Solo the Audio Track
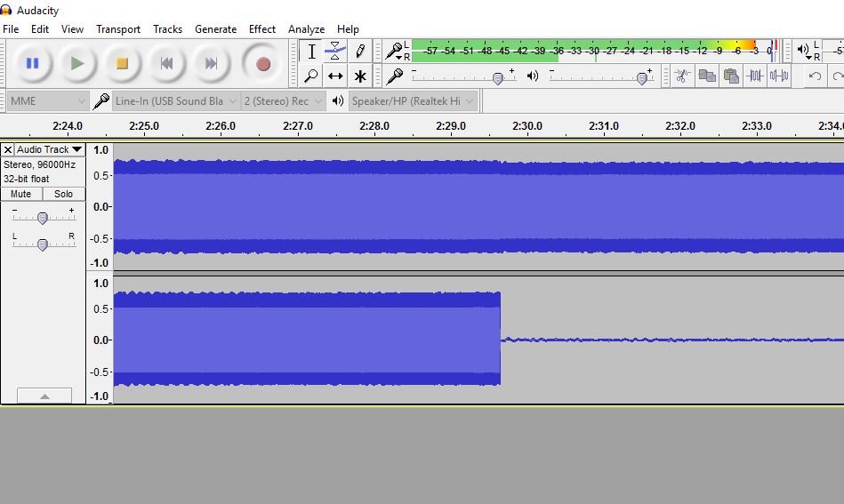The image size is (844, 504). tap(64, 194)
